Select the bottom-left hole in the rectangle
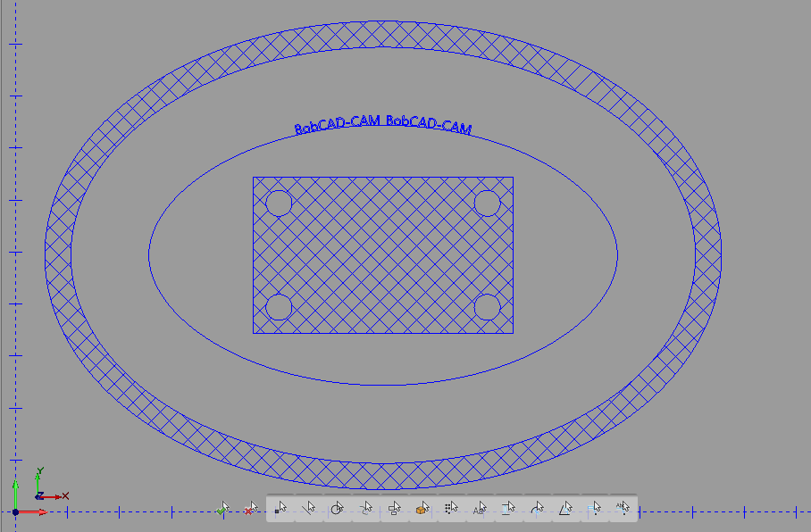 point(279,306)
